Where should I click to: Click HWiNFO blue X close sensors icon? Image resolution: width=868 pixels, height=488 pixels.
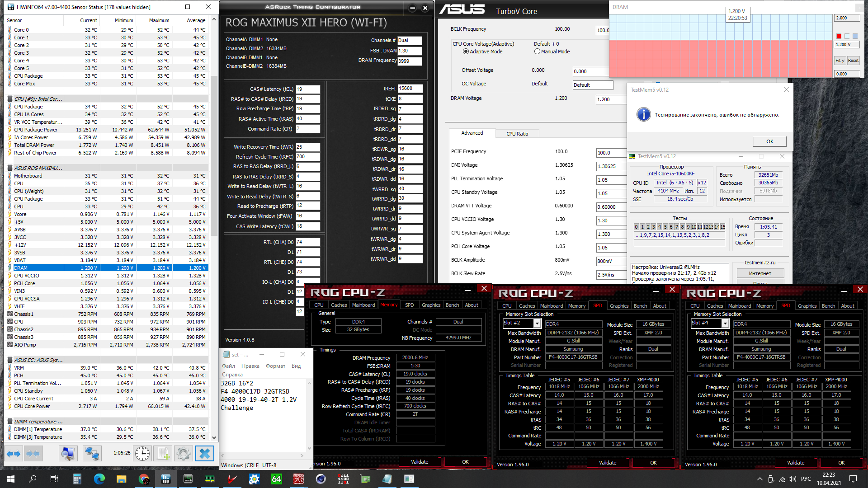[204, 453]
